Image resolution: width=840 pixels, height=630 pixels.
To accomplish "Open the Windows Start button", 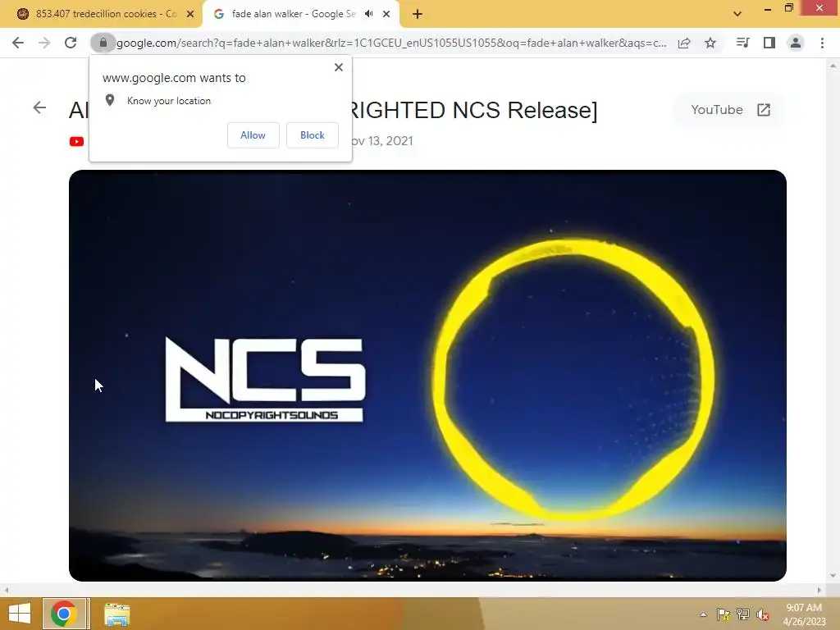I will [x=20, y=614].
